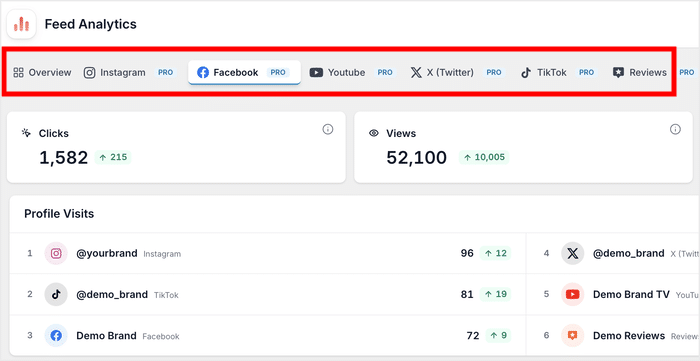Click the Youtube play icon in the tab bar
Screen dimensions: 700x361
point(316,72)
